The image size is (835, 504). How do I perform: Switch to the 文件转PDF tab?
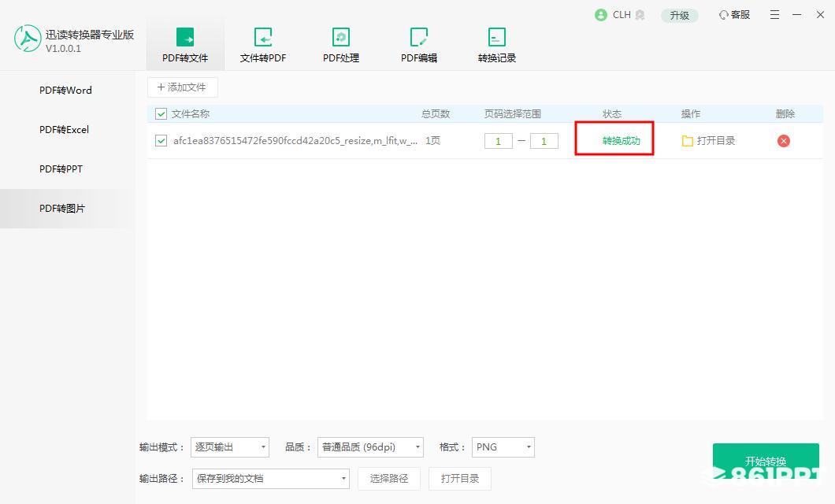coord(263,45)
